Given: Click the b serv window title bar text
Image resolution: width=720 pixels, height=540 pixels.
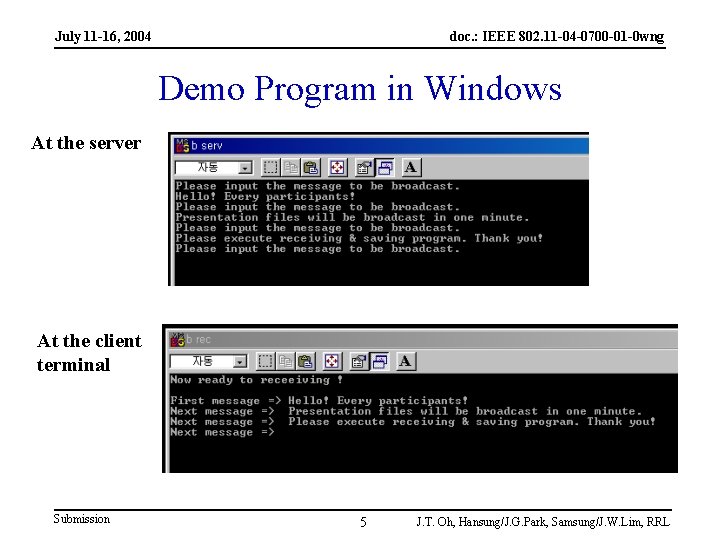Looking at the screenshot, I should point(207,146).
